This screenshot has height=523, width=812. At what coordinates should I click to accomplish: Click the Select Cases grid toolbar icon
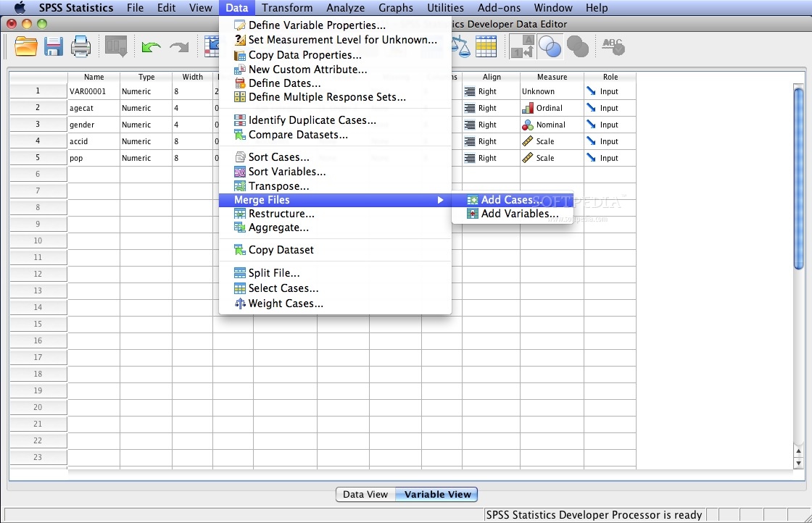486,46
